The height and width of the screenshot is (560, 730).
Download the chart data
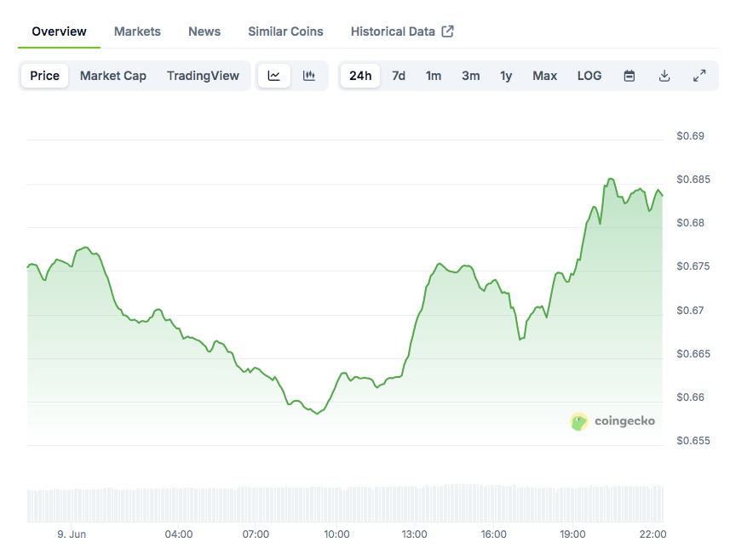(664, 76)
